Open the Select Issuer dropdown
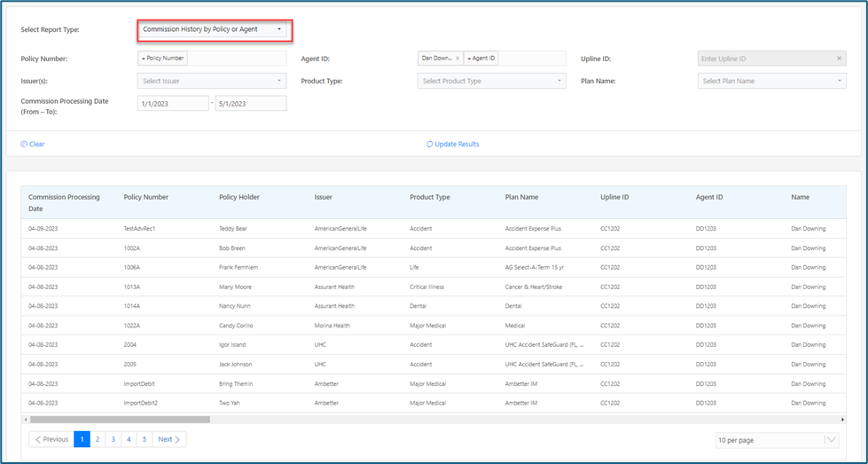The height and width of the screenshot is (464, 868). 212,81
